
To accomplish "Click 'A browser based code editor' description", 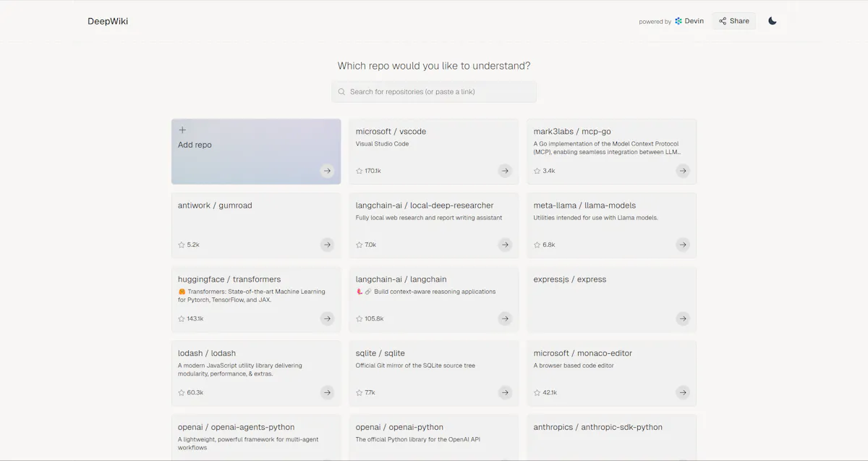I will (574, 365).
